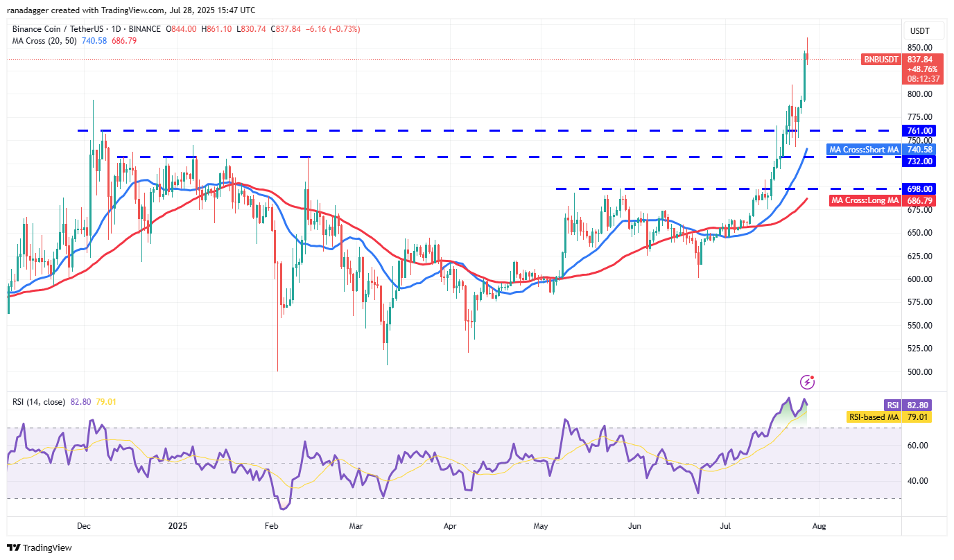Click the Aug label on time axis

click(819, 526)
